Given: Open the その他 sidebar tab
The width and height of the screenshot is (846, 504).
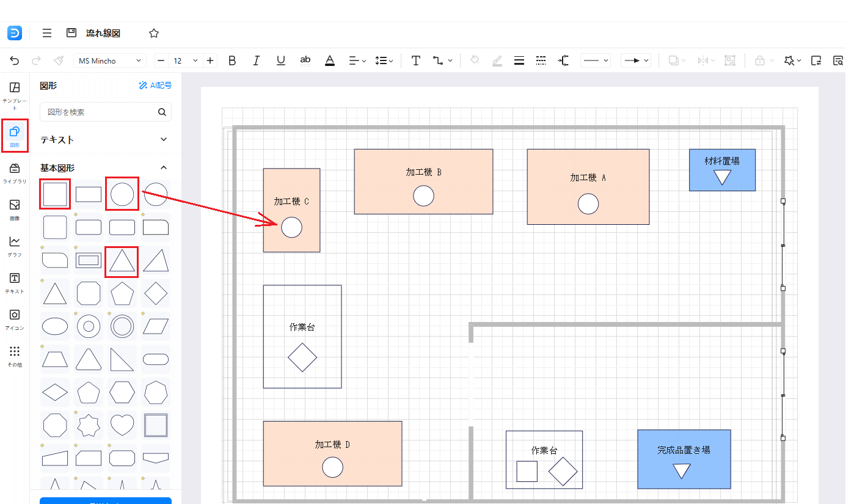Looking at the screenshot, I should [15, 356].
